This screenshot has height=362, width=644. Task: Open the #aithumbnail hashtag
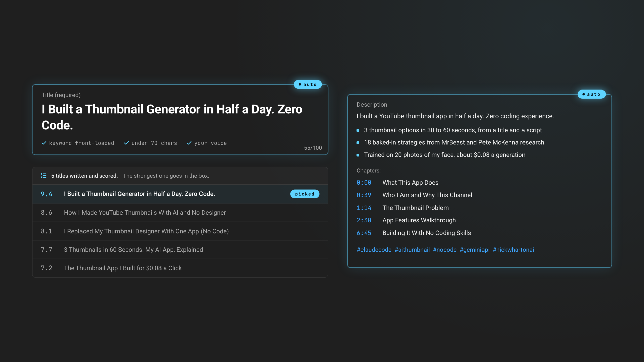point(412,250)
